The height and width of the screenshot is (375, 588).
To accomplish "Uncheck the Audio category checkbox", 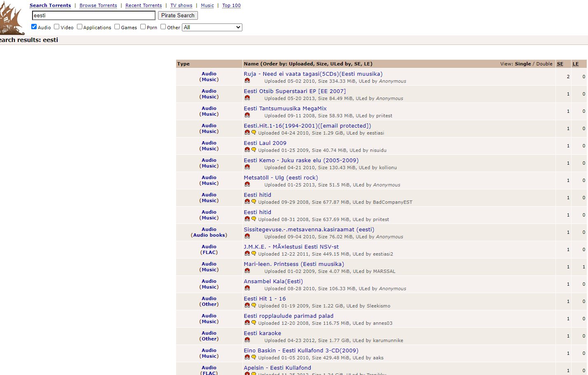I will click(34, 27).
